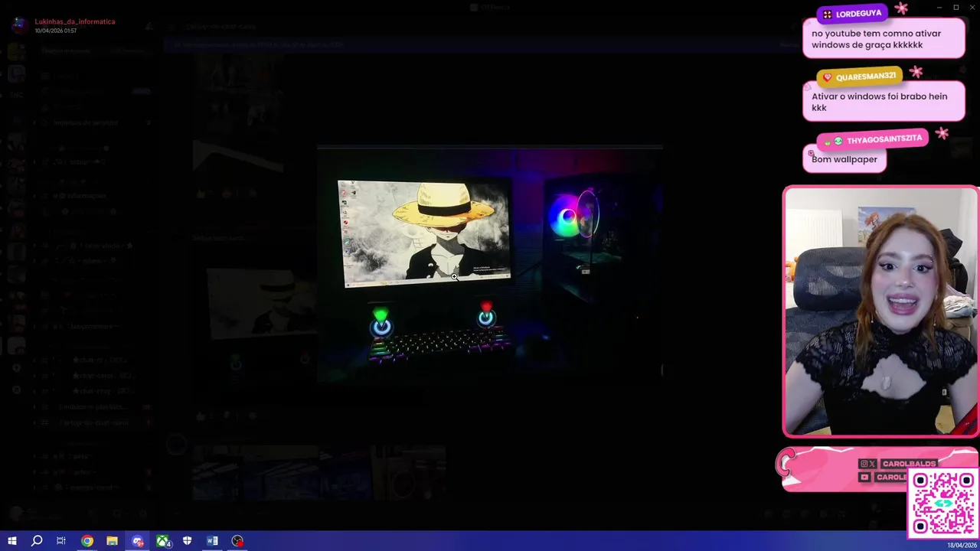Open Task View from the taskbar
This screenshot has height=551, width=980.
(61, 541)
